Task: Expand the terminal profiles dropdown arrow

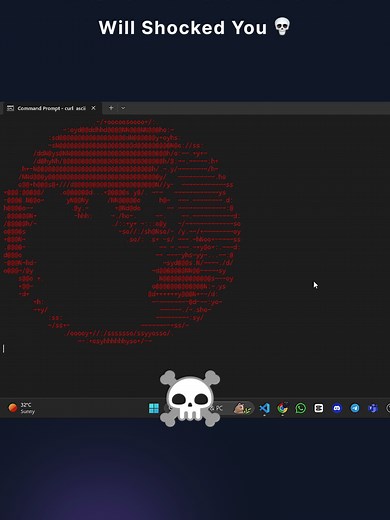Action: pos(123,108)
